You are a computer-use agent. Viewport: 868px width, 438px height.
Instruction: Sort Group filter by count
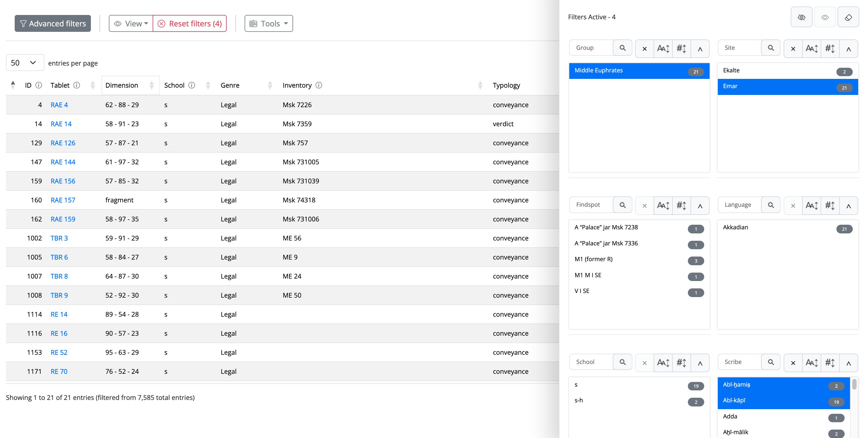tap(681, 48)
